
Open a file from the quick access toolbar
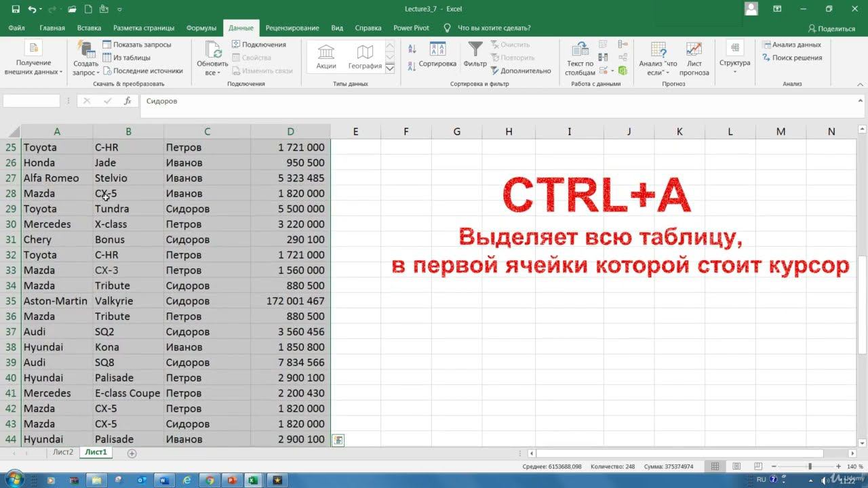tap(71, 9)
